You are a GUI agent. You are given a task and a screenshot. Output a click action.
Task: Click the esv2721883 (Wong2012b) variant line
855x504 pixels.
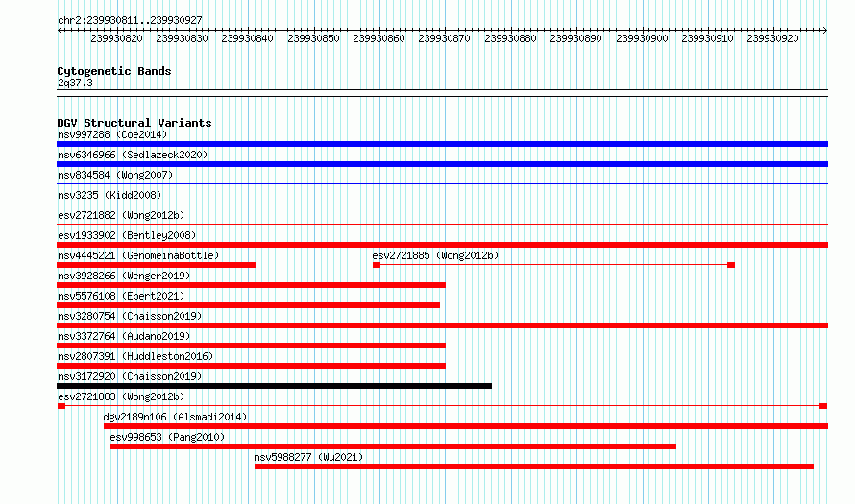(x=442, y=406)
